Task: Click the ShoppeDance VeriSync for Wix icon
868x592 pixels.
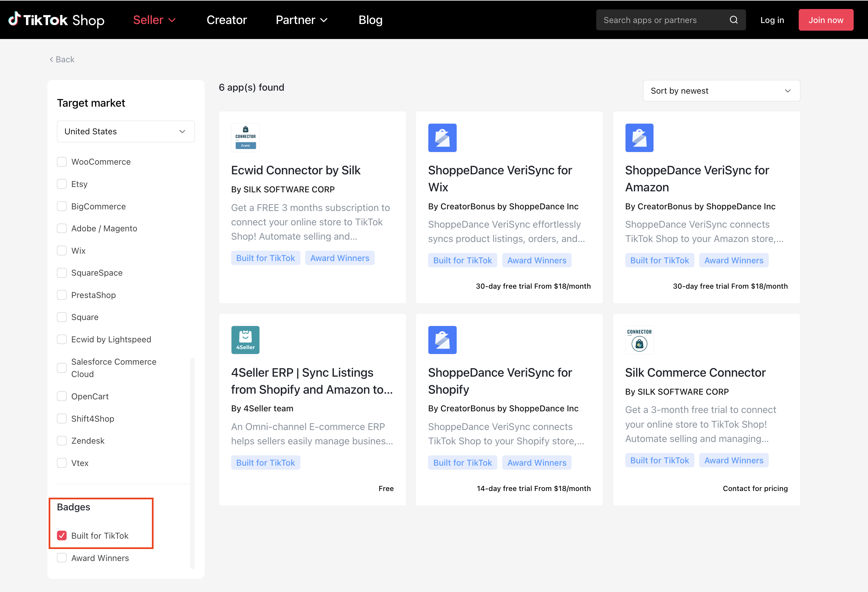Action: [x=442, y=138]
